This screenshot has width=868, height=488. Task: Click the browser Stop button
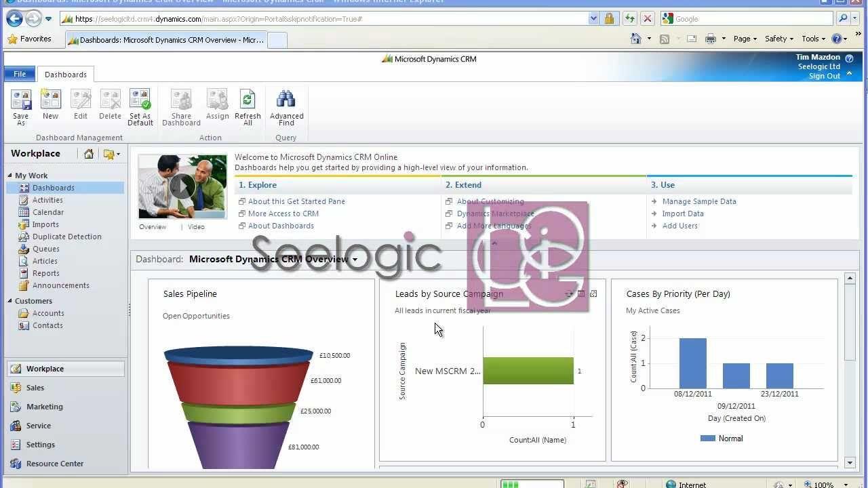[648, 19]
